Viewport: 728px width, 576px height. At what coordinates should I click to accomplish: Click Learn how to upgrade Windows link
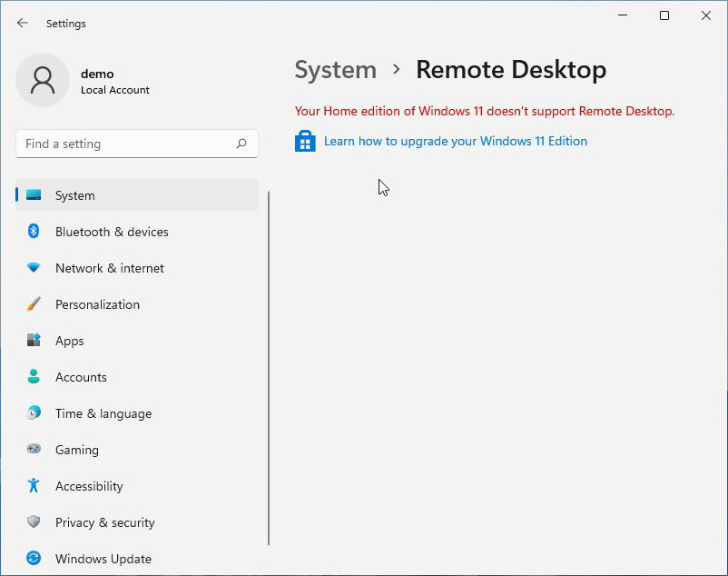[x=455, y=141]
